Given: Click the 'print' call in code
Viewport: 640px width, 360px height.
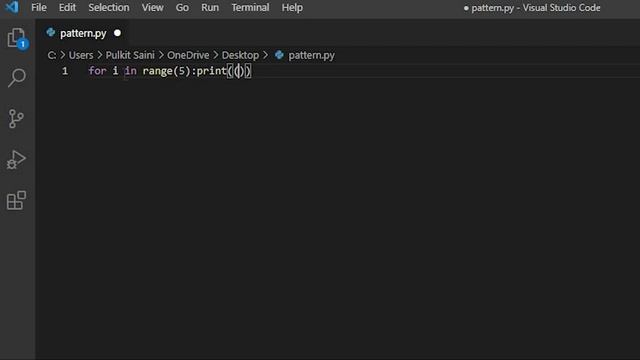Looking at the screenshot, I should tap(211, 71).
